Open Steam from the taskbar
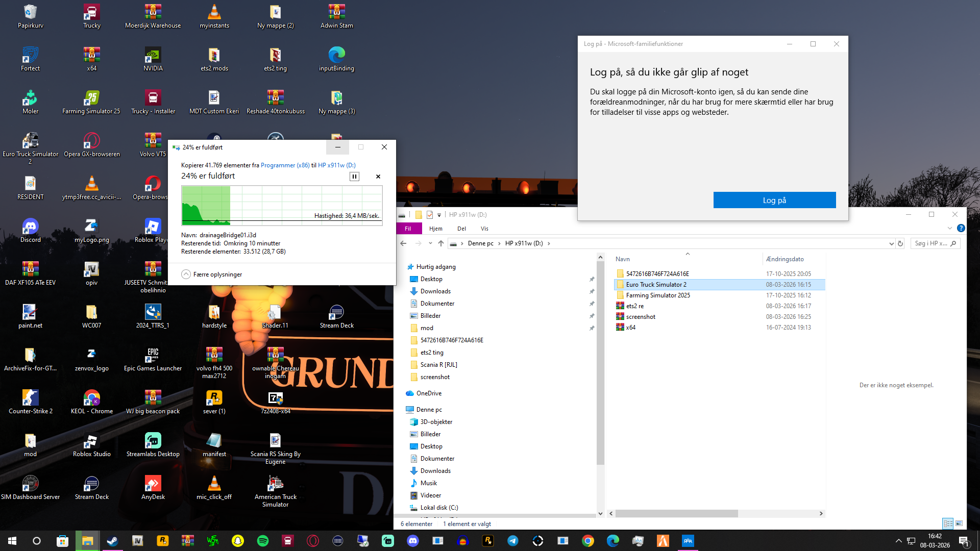 click(112, 541)
